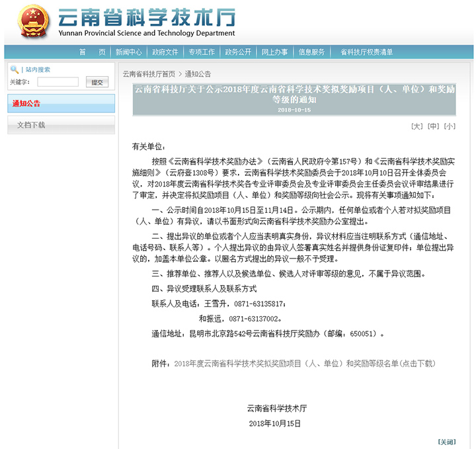Screen dimensions: 476x449
Task: Open the 信息服务 menu
Action: click(x=311, y=52)
